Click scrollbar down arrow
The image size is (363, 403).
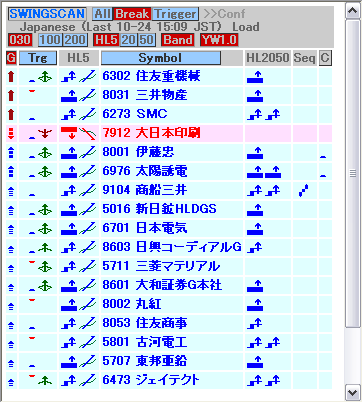353,392
